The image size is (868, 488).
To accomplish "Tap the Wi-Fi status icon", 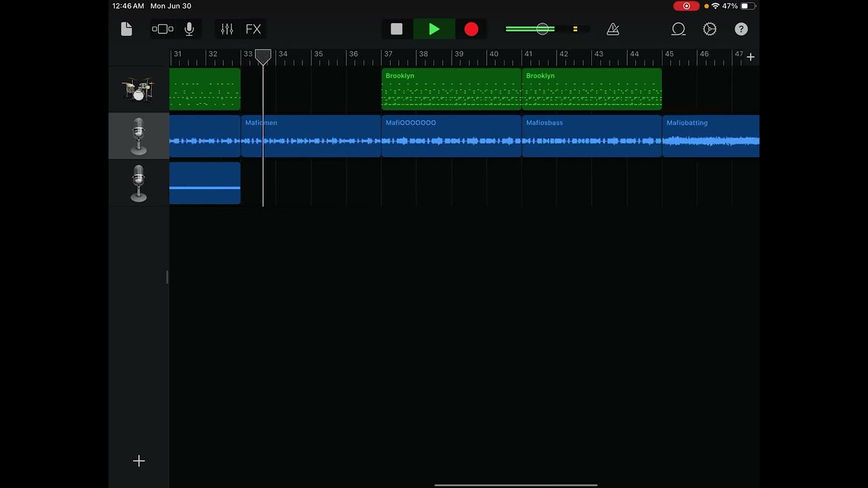I will 715,6.
